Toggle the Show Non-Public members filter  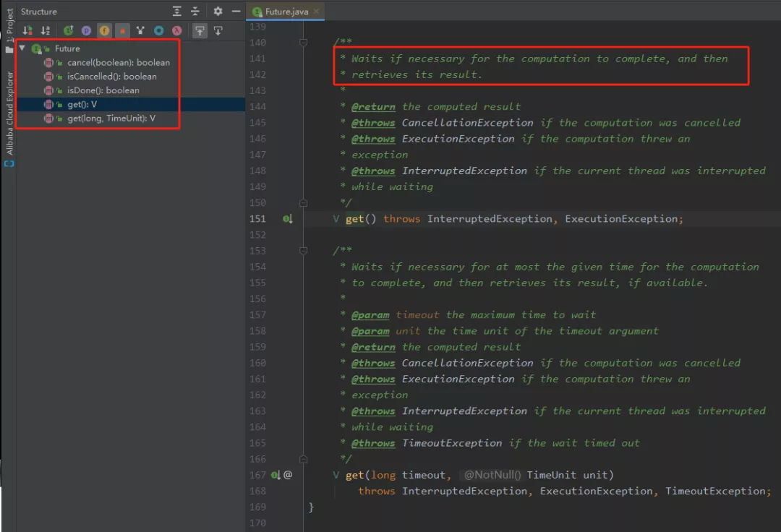122,31
